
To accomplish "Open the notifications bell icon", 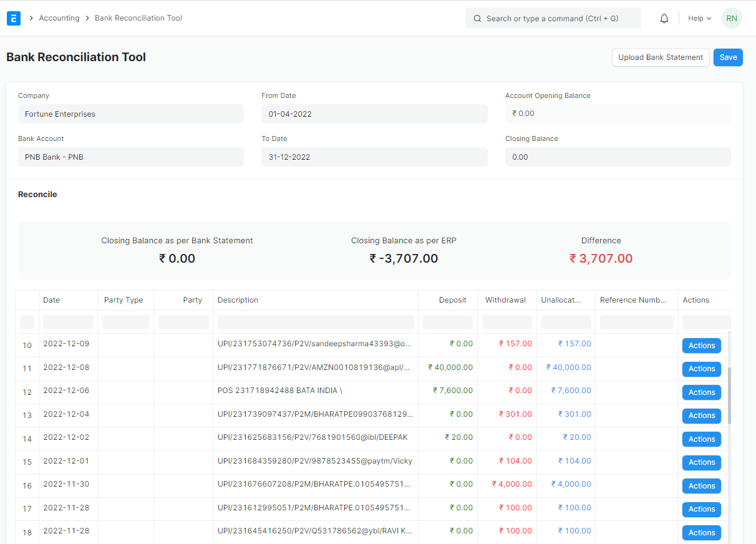I will tap(664, 19).
